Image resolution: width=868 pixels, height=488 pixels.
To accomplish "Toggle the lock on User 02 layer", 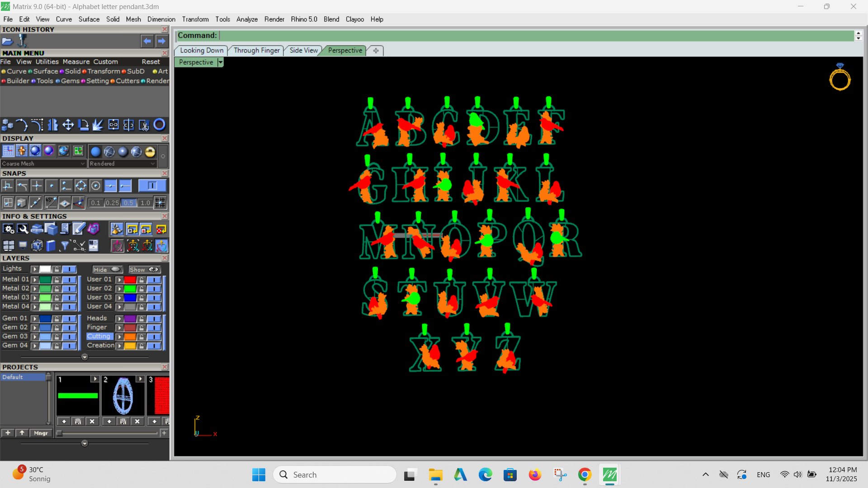I will pyautogui.click(x=142, y=289).
